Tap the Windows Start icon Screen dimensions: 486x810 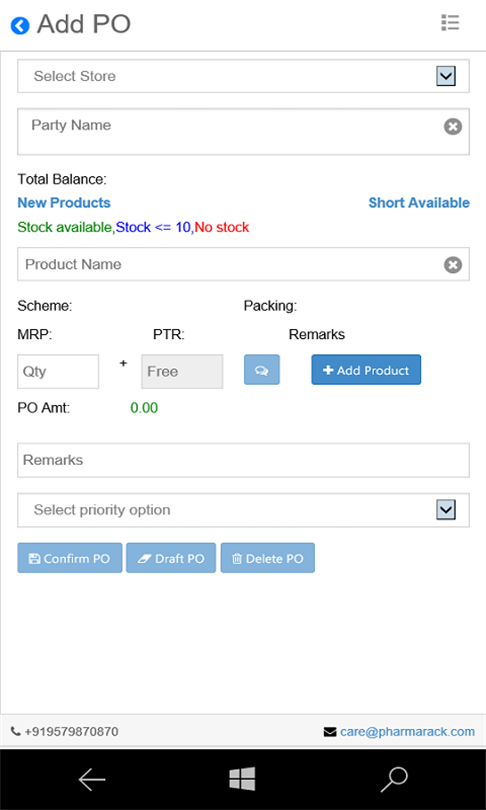(x=243, y=779)
